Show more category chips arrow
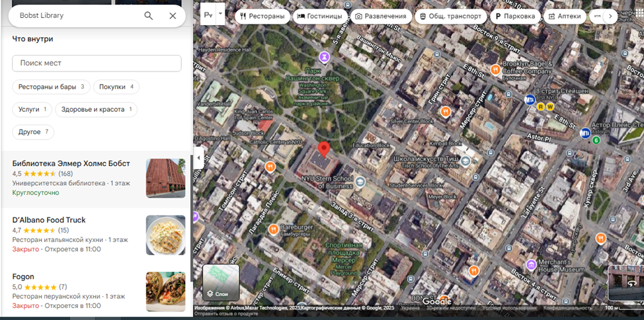Image resolution: width=644 pixels, height=320 pixels. point(610,17)
